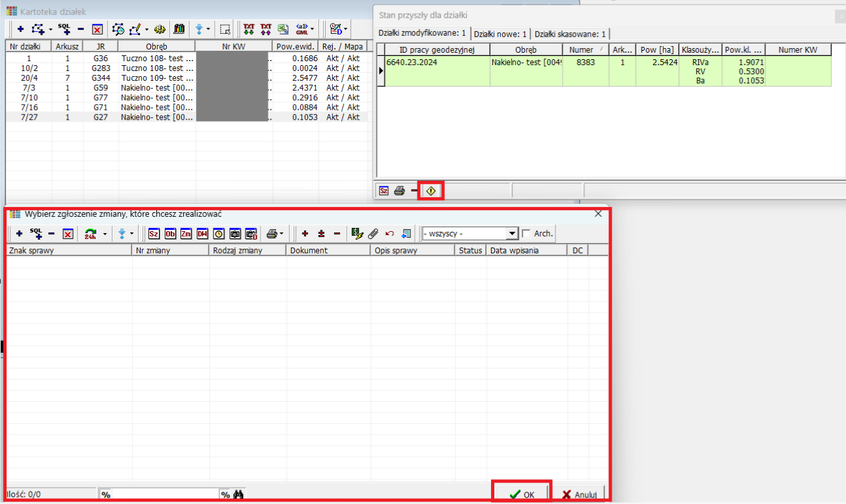Click the SQL filter icon in Kartoteka działek

coord(64,29)
